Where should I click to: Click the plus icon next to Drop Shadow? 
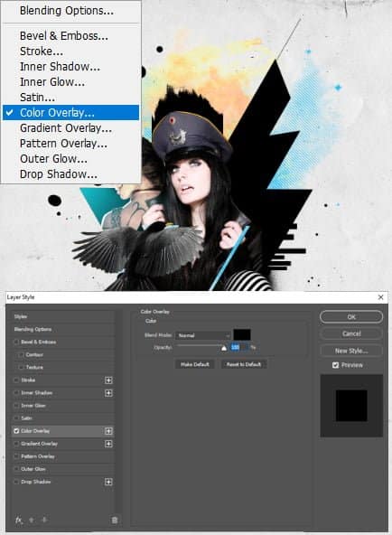[x=108, y=482]
